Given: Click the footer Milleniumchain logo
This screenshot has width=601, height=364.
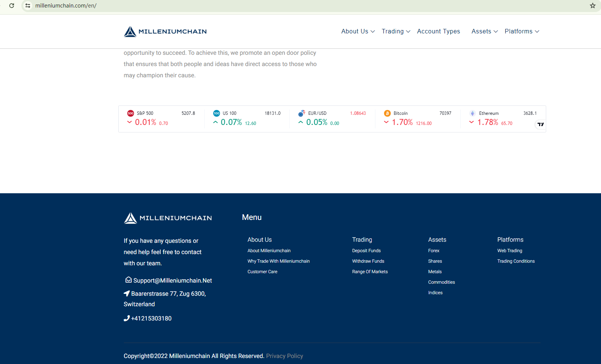Looking at the screenshot, I should click(168, 218).
